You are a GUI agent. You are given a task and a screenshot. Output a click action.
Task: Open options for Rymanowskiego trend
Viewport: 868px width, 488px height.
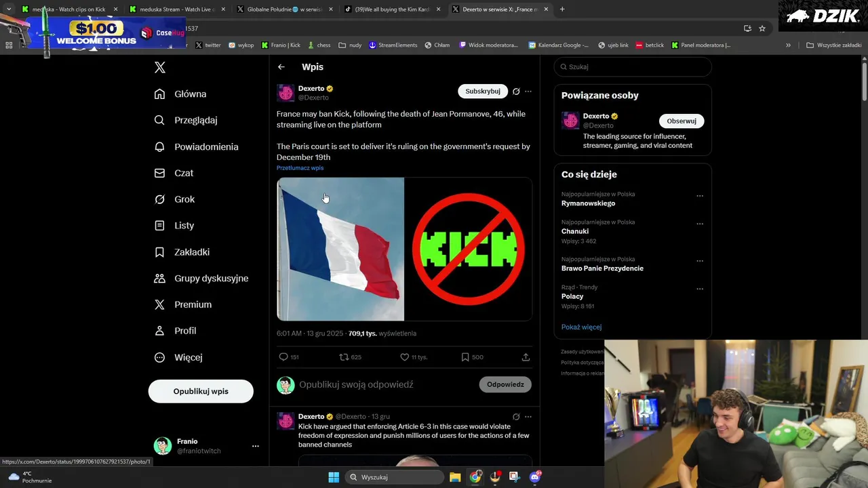[x=700, y=197]
